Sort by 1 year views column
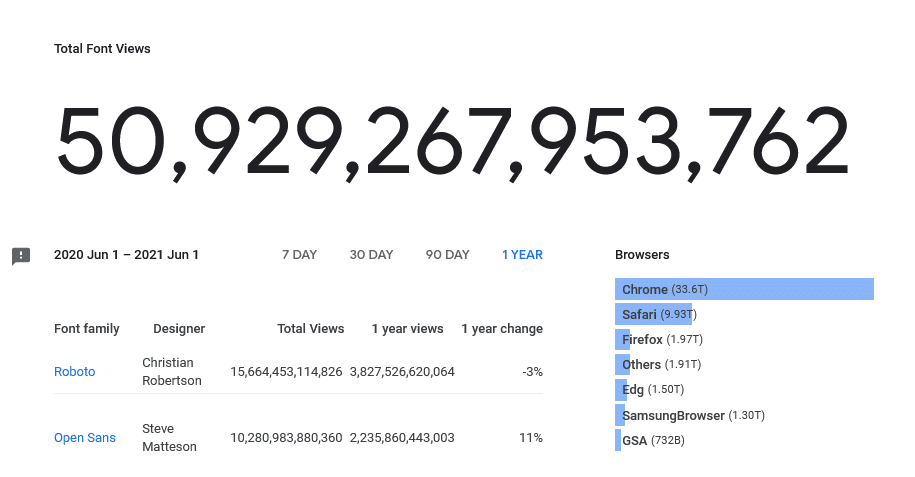 pos(407,329)
